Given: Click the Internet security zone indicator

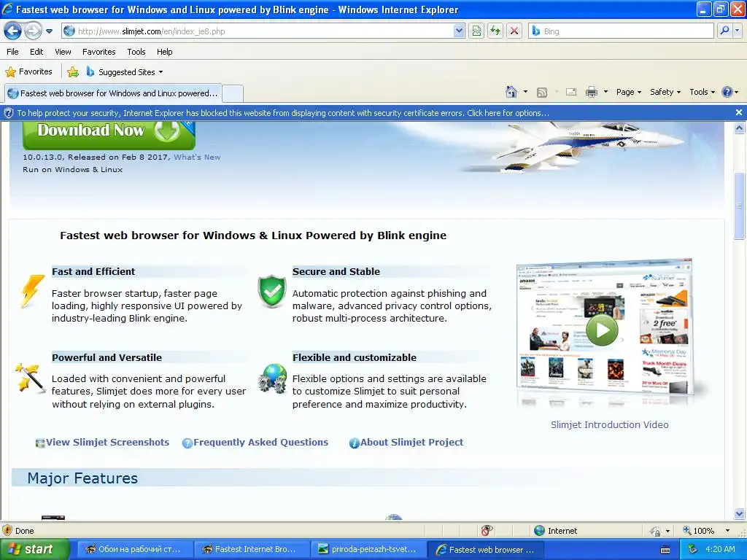Looking at the screenshot, I should pos(555,531).
